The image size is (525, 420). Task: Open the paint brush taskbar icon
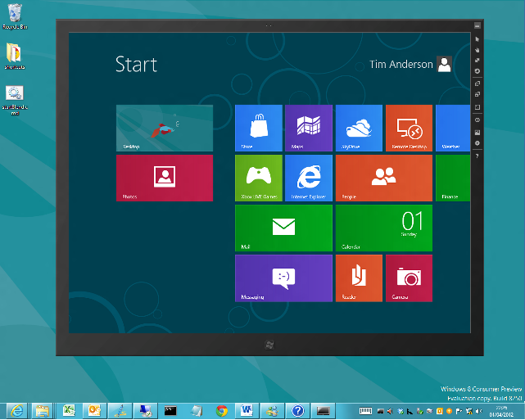[120, 411]
